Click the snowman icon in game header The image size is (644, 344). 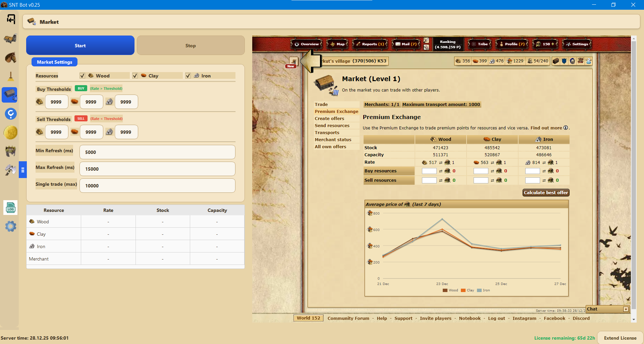(x=589, y=61)
